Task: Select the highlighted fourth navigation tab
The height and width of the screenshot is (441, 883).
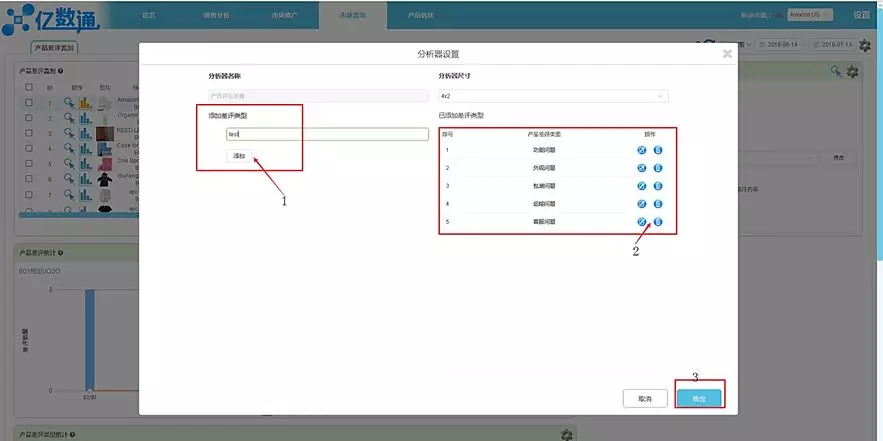Action: coord(353,15)
